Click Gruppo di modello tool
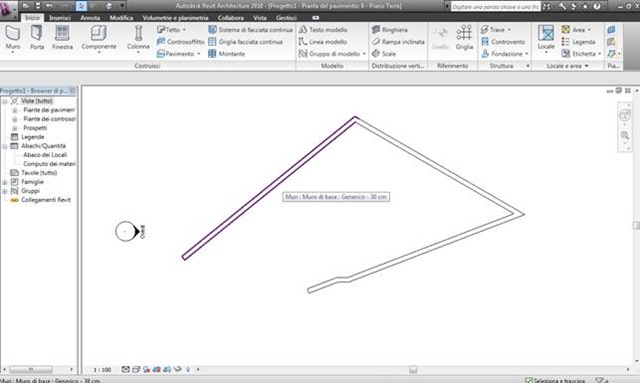The width and height of the screenshot is (640, 383). pyautogui.click(x=329, y=54)
